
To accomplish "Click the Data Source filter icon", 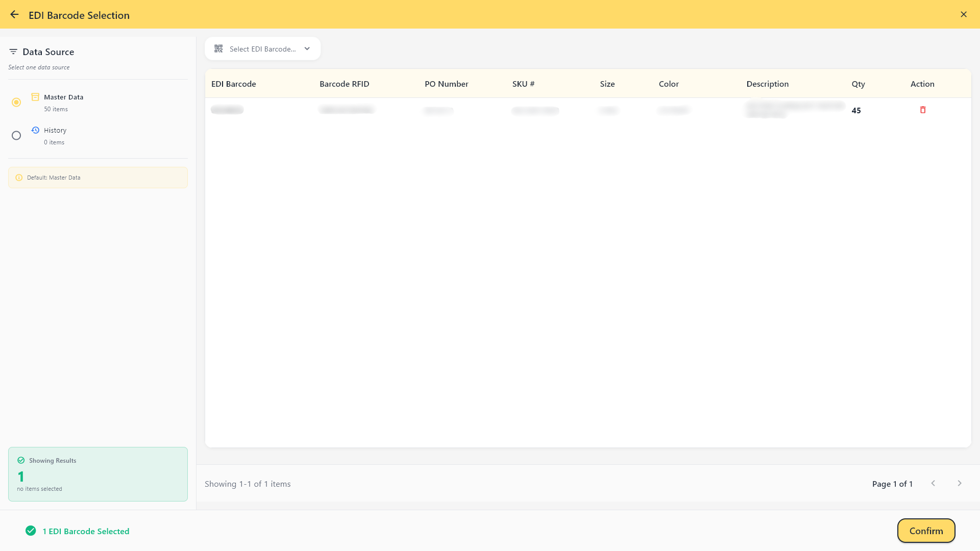I will pyautogui.click(x=13, y=52).
